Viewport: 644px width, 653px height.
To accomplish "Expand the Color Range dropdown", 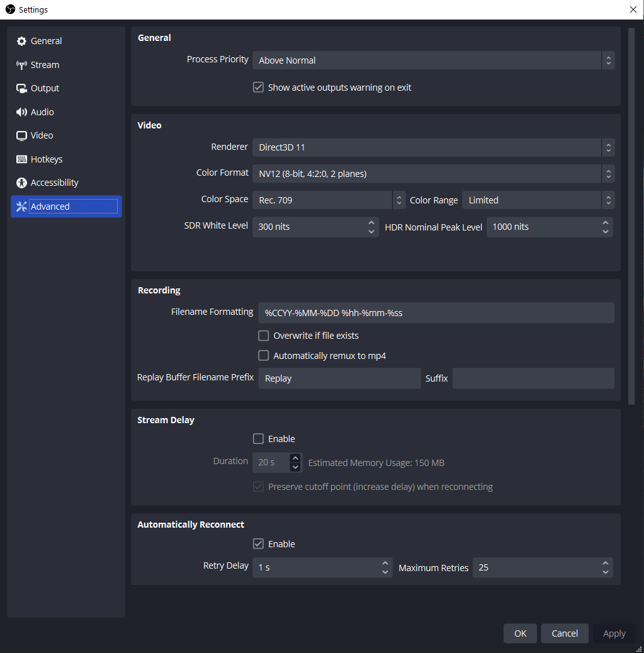I will [538, 200].
